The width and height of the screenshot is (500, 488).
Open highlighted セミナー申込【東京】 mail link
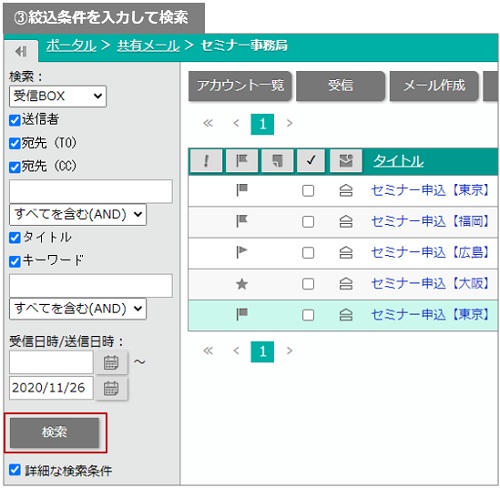[x=430, y=314]
